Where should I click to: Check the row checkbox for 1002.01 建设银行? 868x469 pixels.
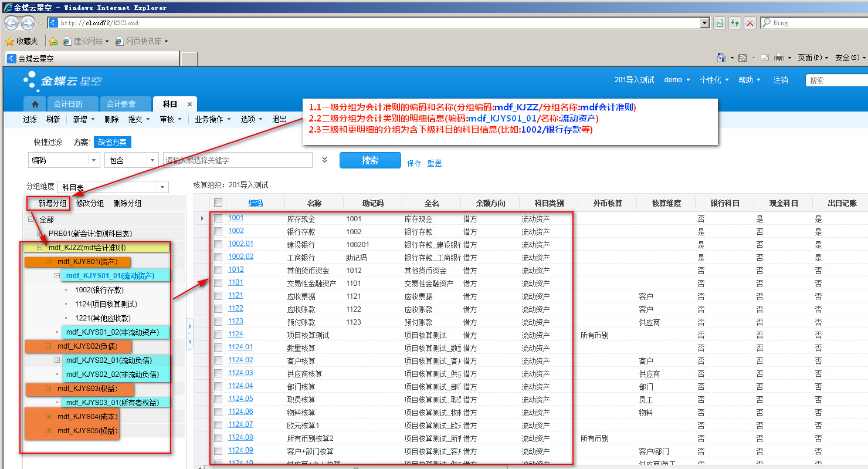pyautogui.click(x=218, y=244)
